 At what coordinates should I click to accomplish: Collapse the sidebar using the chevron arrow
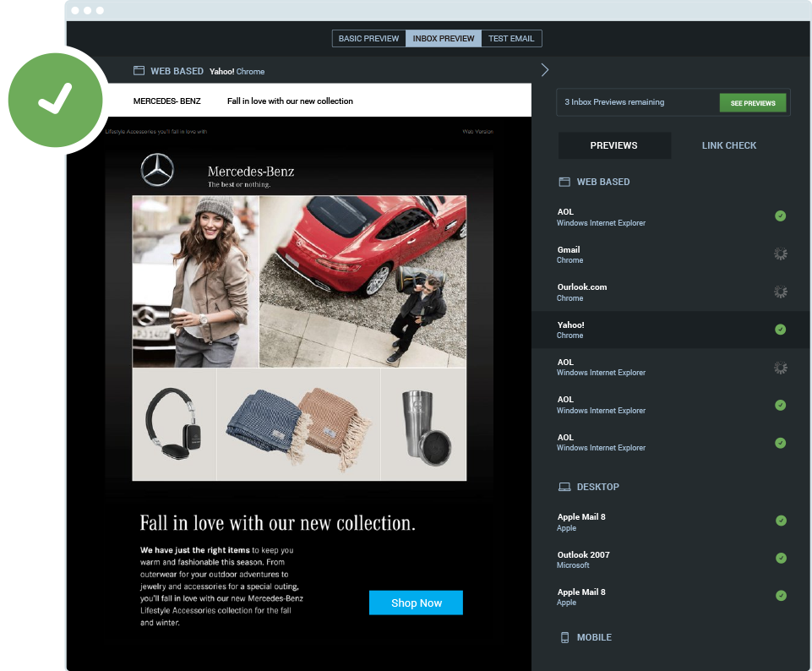pyautogui.click(x=545, y=70)
